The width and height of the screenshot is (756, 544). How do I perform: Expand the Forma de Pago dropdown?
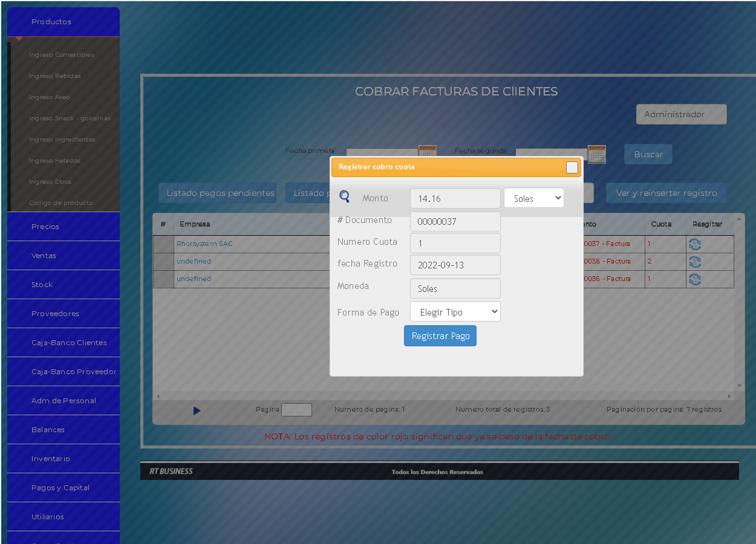tap(455, 312)
